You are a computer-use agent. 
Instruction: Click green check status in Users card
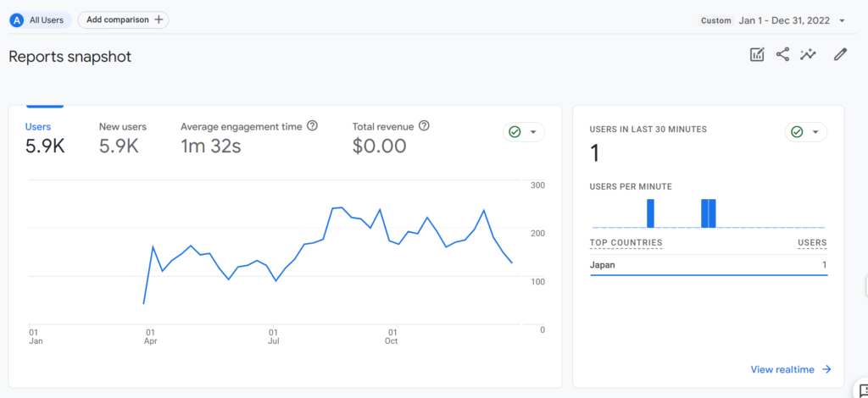point(515,132)
